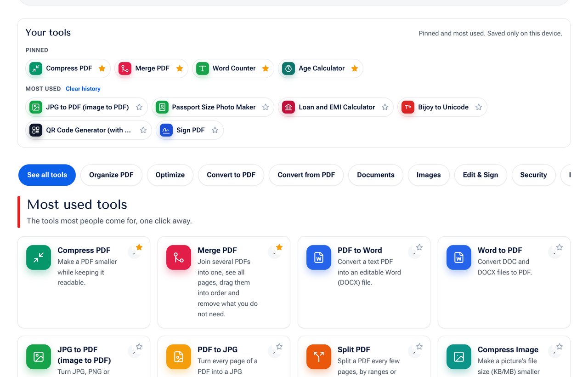Pin Loan and EMI Calculator with its star
This screenshot has height=377, width=588.
point(385,107)
